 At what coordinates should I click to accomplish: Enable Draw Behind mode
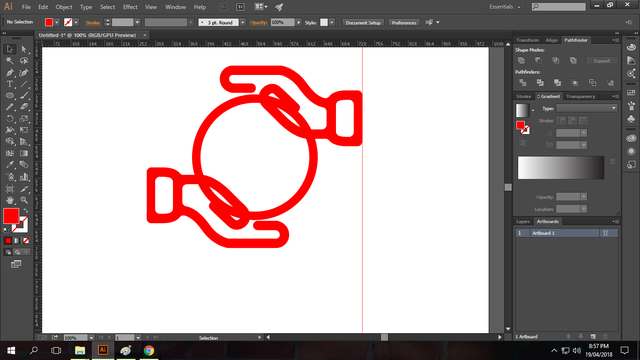[x=17, y=252]
